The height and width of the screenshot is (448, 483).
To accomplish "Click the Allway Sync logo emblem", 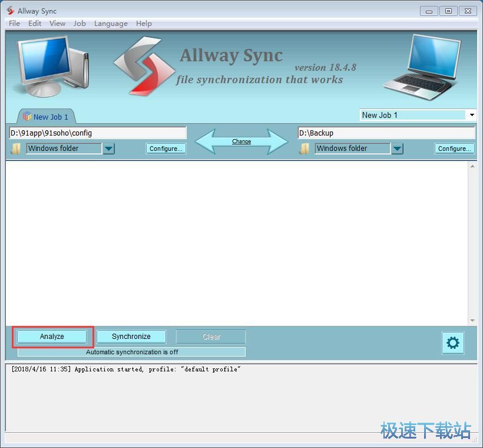I will tap(144, 65).
